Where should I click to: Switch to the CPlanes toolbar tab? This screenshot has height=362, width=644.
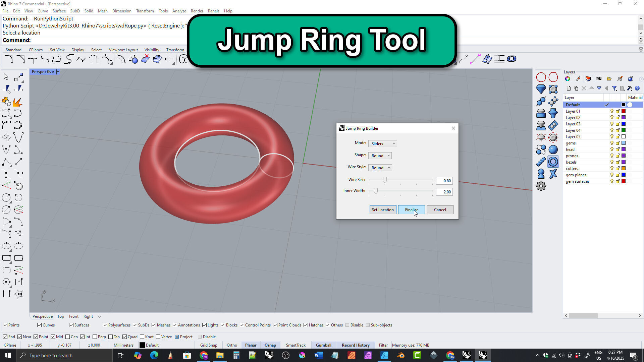tap(36, 50)
